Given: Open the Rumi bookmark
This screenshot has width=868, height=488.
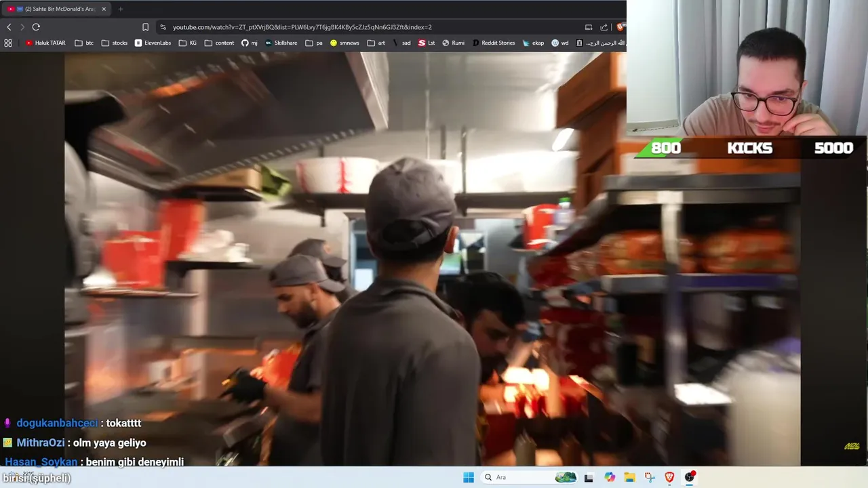Looking at the screenshot, I should click(x=453, y=43).
